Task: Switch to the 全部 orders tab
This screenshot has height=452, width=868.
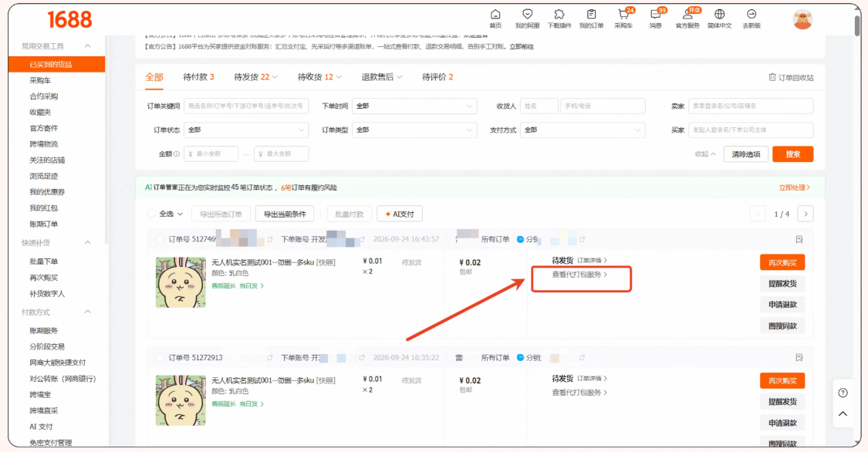Action: [154, 77]
